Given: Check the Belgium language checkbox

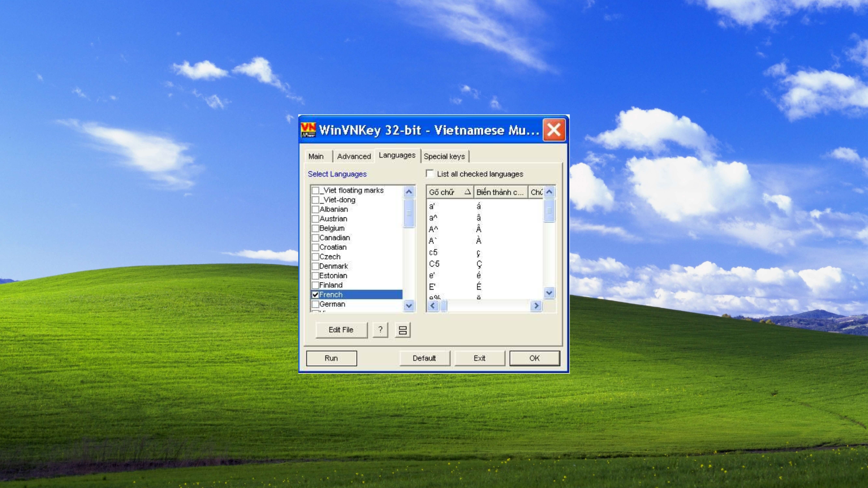Looking at the screenshot, I should pos(316,229).
